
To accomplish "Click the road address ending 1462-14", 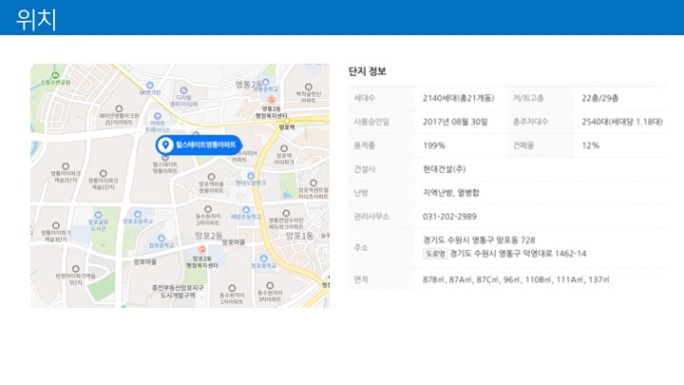I will coord(518,253).
